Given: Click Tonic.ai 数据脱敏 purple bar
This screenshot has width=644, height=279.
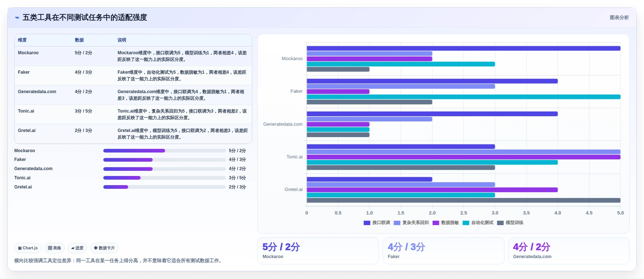Looking at the screenshot, I should [x=464, y=157].
